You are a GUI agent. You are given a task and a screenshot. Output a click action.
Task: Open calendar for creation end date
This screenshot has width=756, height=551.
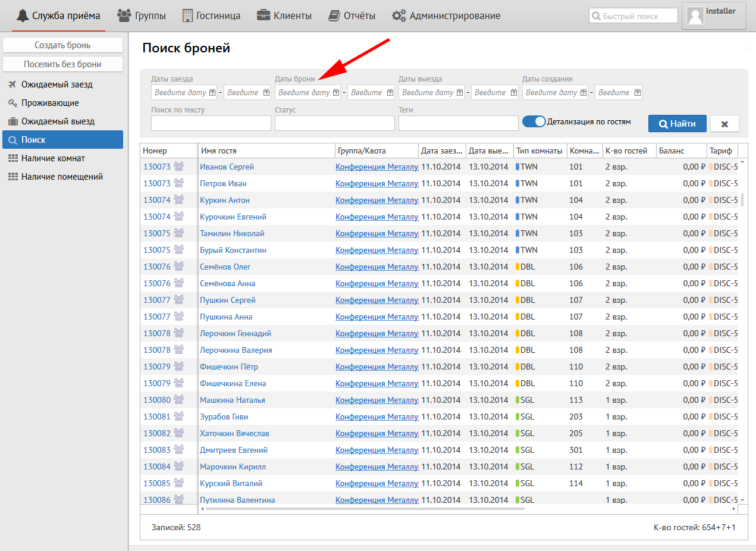coord(638,93)
